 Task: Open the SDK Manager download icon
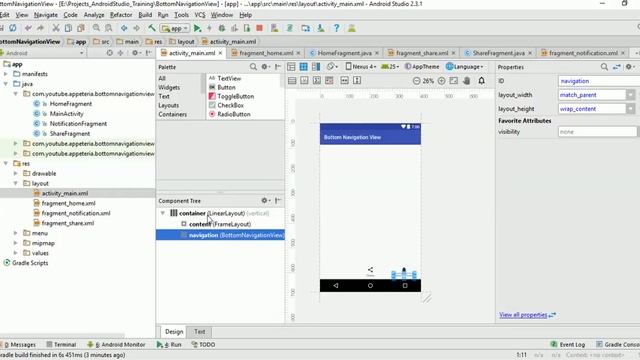pos(321,28)
